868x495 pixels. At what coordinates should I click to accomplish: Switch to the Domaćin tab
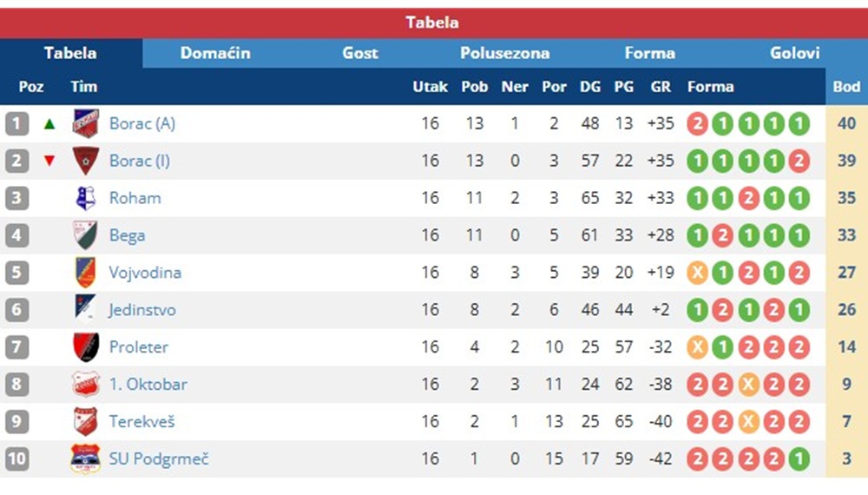(215, 53)
